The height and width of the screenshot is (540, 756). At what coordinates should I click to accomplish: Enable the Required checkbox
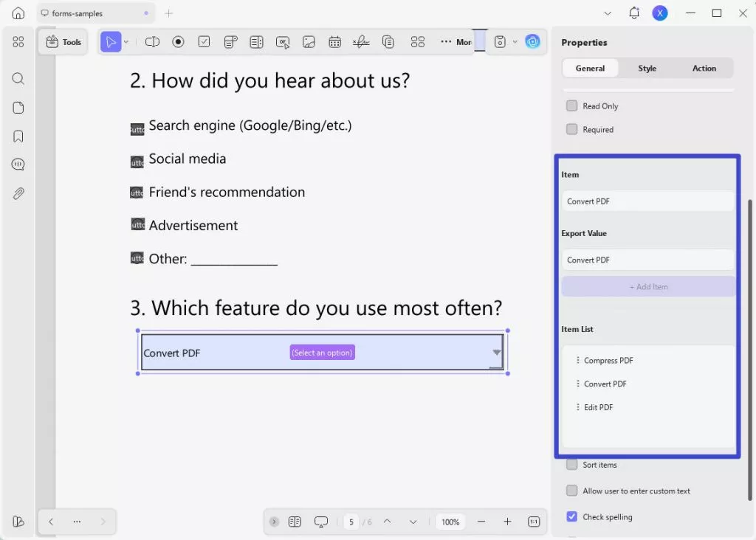[x=572, y=129]
